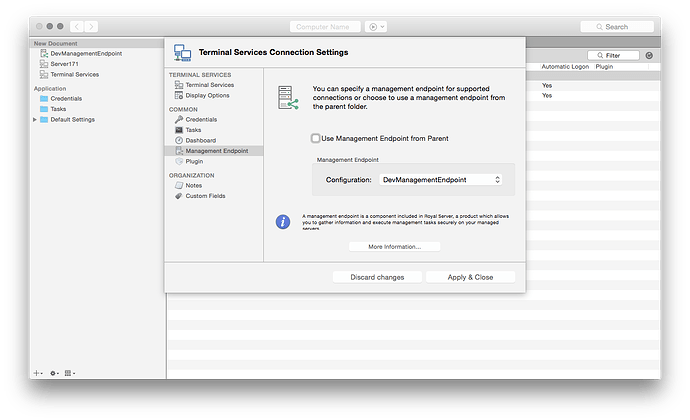Open Custom Fields page
Image resolution: width=690 pixels, height=420 pixels.
point(207,196)
